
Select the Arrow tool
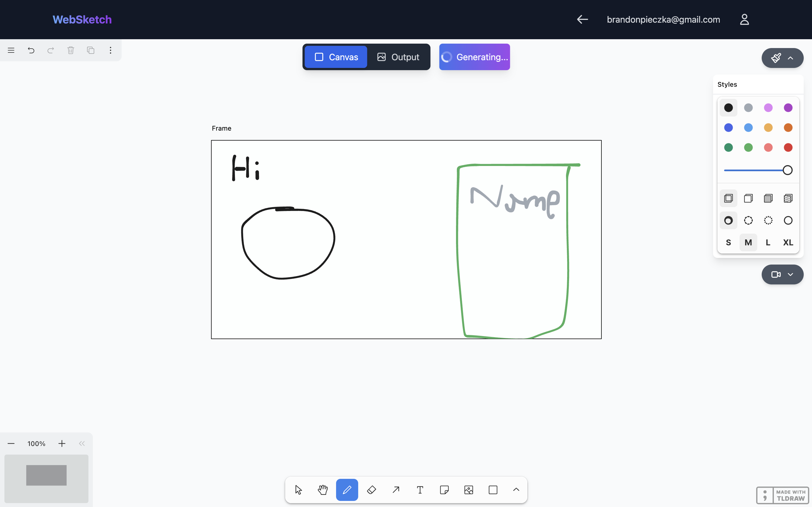(x=395, y=490)
